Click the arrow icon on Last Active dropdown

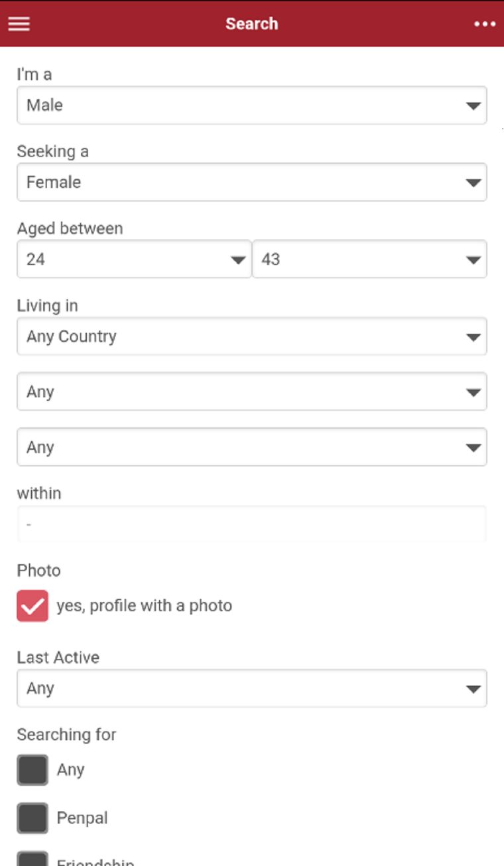click(473, 689)
